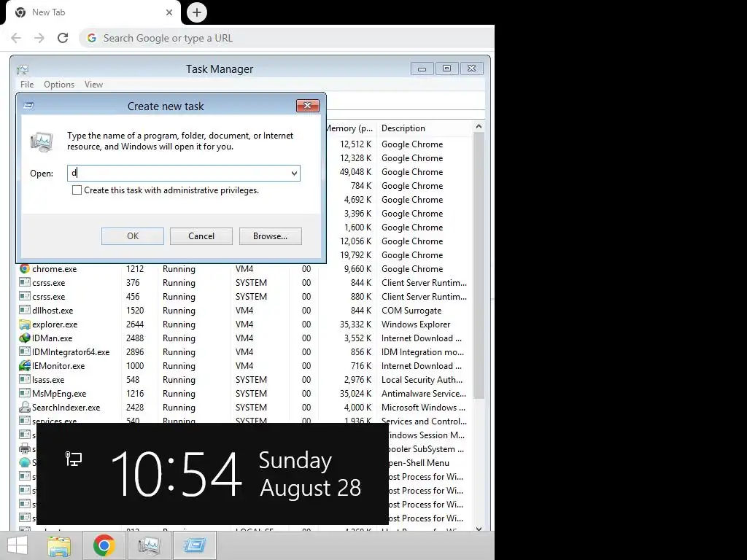The height and width of the screenshot is (560, 747).
Task: Sort by the Description column header
Action: [x=403, y=128]
